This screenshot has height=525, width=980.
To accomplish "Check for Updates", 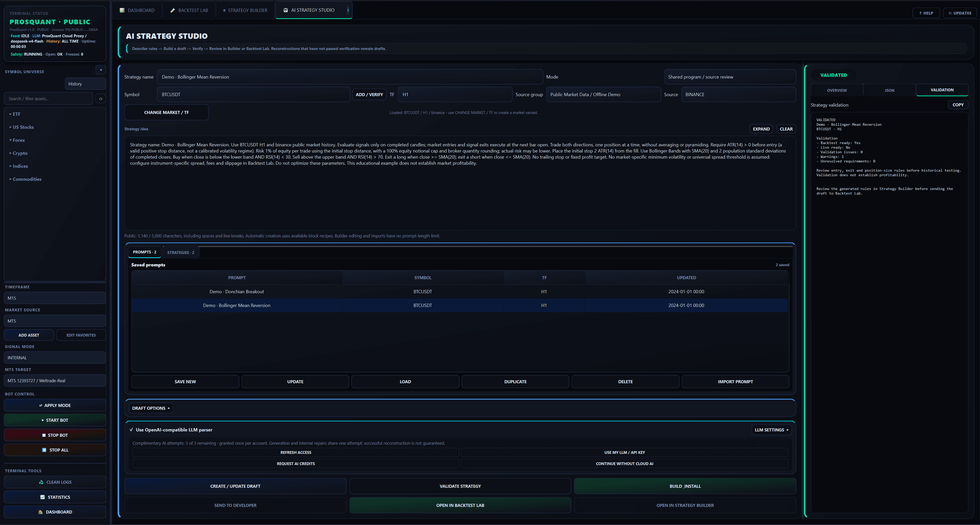I will [960, 13].
